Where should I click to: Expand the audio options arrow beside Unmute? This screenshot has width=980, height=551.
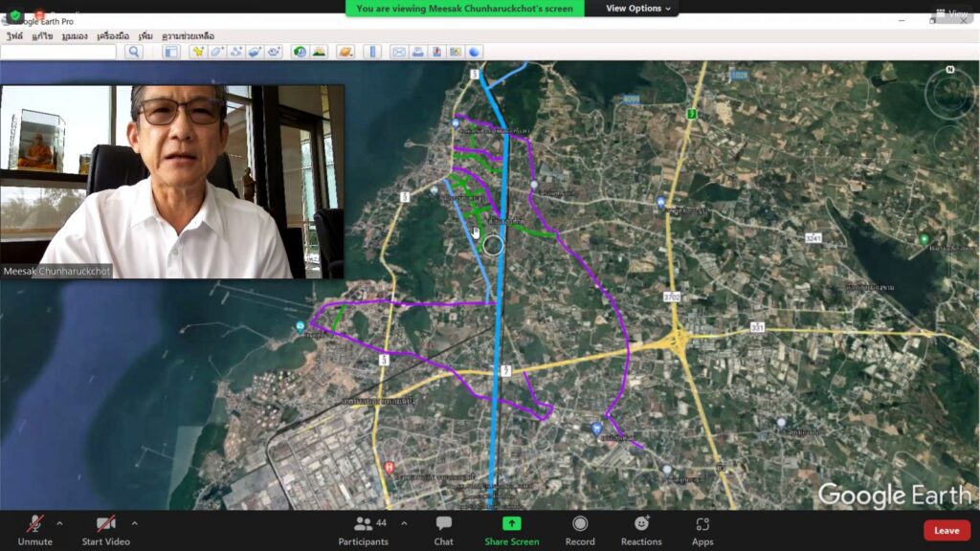pyautogui.click(x=59, y=523)
